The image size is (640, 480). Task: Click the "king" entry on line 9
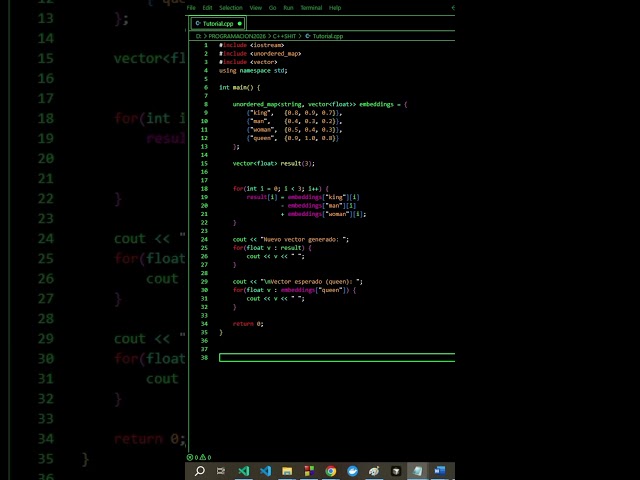(x=294, y=113)
